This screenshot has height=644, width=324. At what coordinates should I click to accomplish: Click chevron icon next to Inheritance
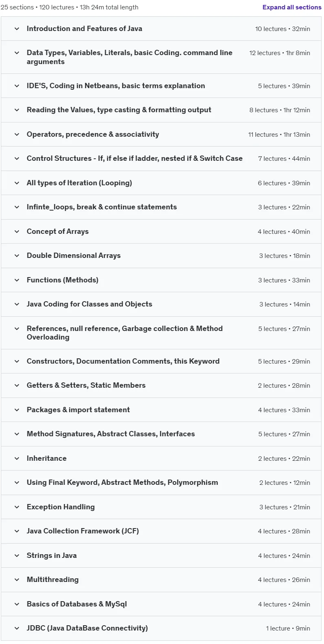pyautogui.click(x=17, y=458)
